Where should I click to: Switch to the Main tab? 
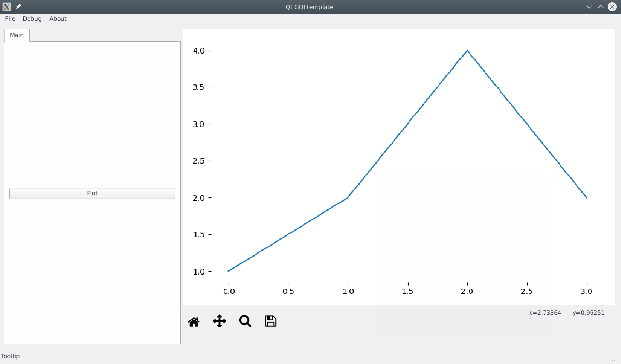point(16,35)
